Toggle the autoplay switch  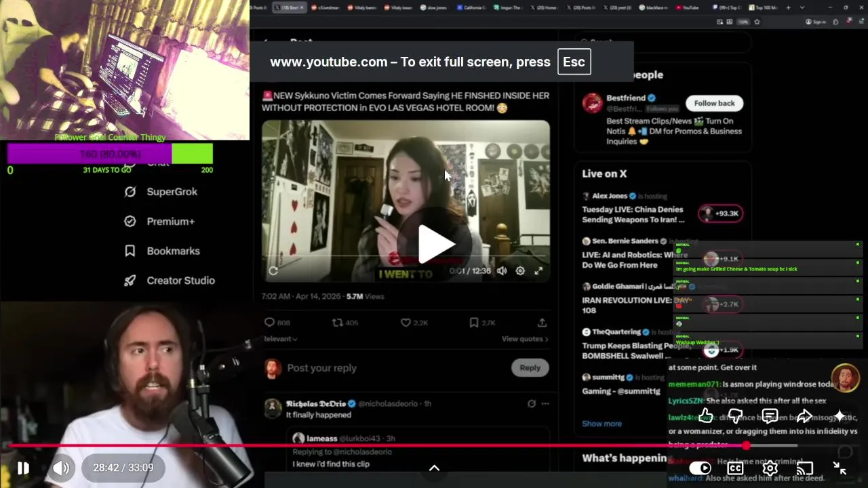tap(700, 468)
